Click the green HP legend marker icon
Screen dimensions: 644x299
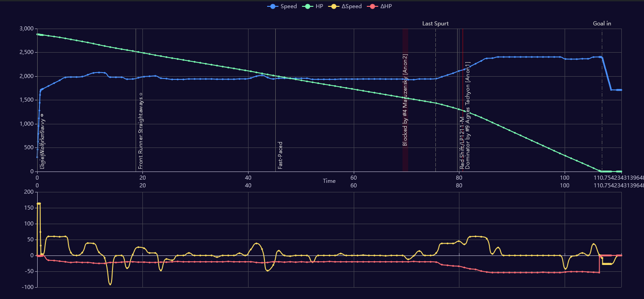(307, 6)
